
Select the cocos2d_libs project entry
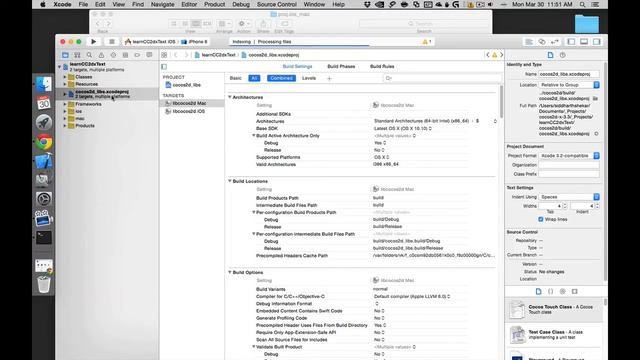click(191, 85)
